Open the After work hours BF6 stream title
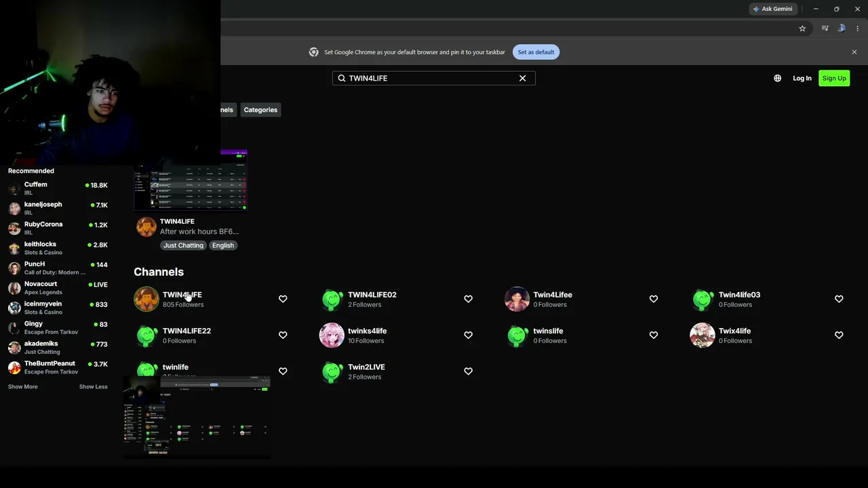The height and width of the screenshot is (488, 868). [199, 232]
